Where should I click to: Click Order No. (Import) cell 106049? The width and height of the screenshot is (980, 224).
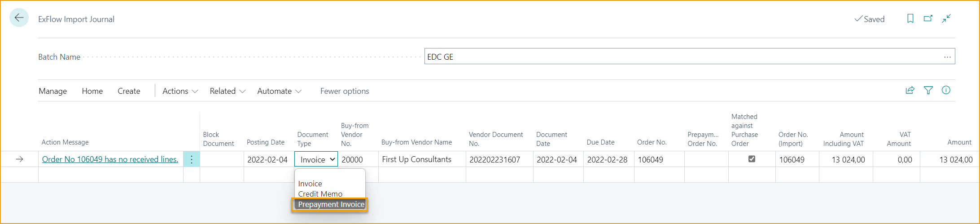(x=797, y=159)
